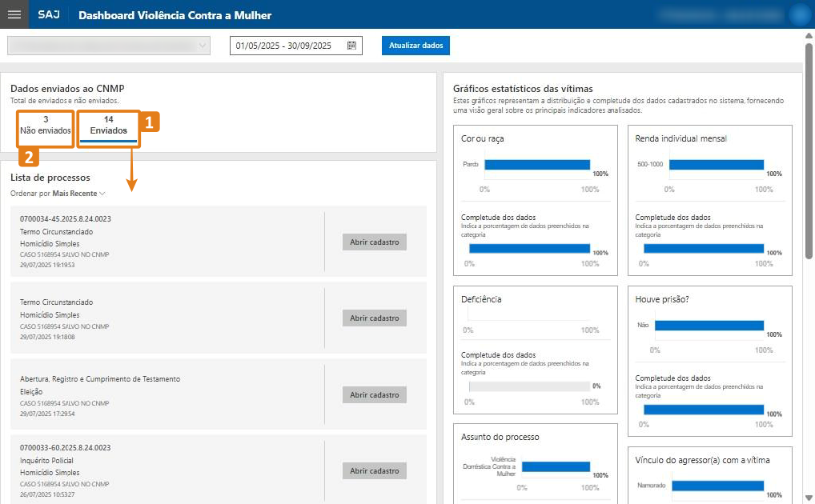Screen dimensions: 815x504
Task: Select the Enviados tab
Action: click(109, 126)
